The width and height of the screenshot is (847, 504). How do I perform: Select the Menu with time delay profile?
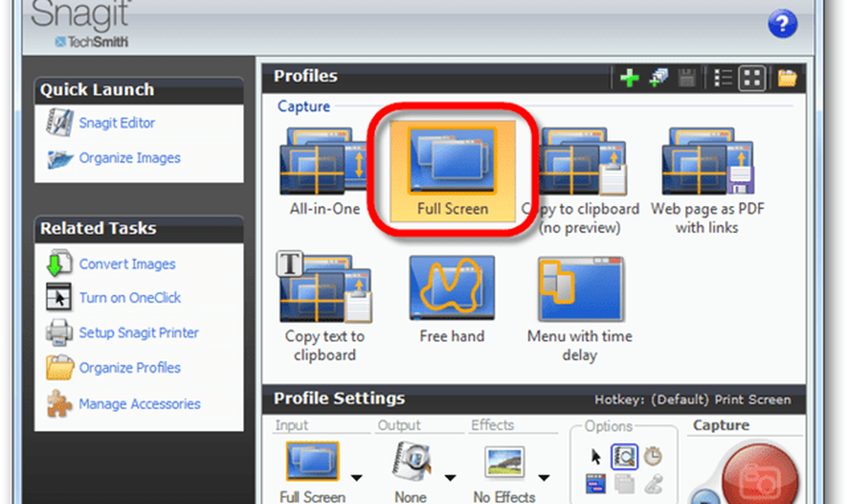[580, 309]
